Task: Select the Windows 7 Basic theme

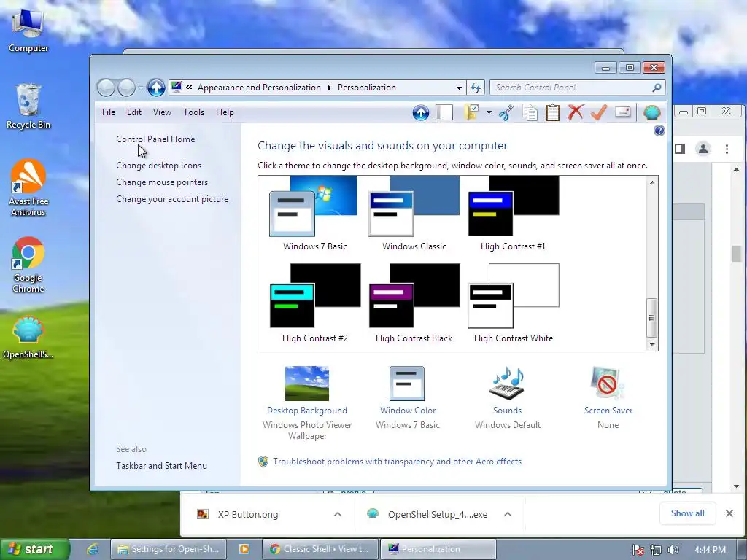Action: coord(314,213)
